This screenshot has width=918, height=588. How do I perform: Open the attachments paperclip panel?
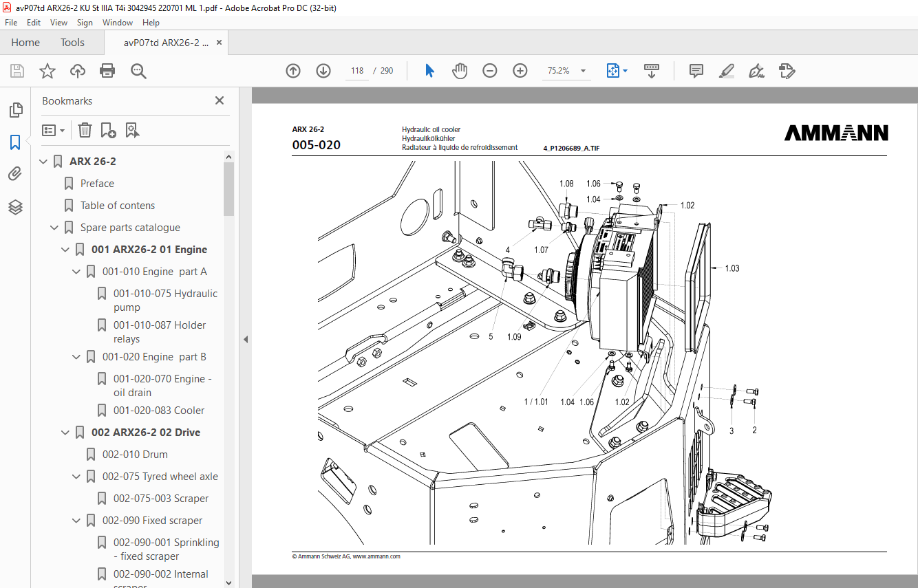tap(15, 174)
